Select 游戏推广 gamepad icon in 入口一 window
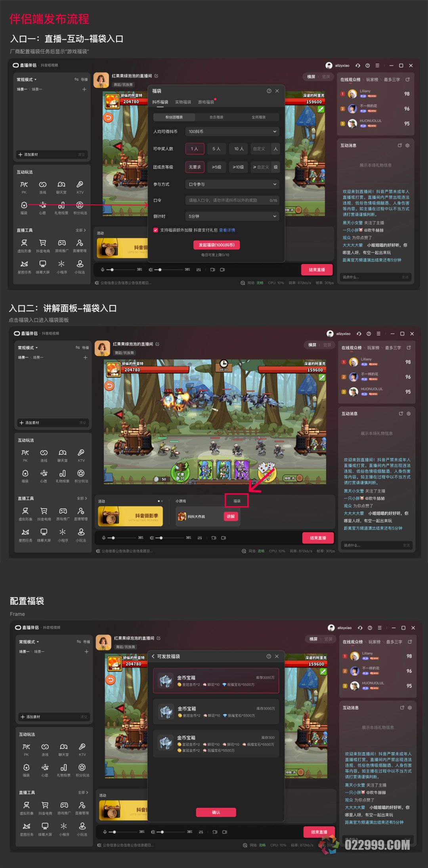428x868 pixels. (61, 243)
